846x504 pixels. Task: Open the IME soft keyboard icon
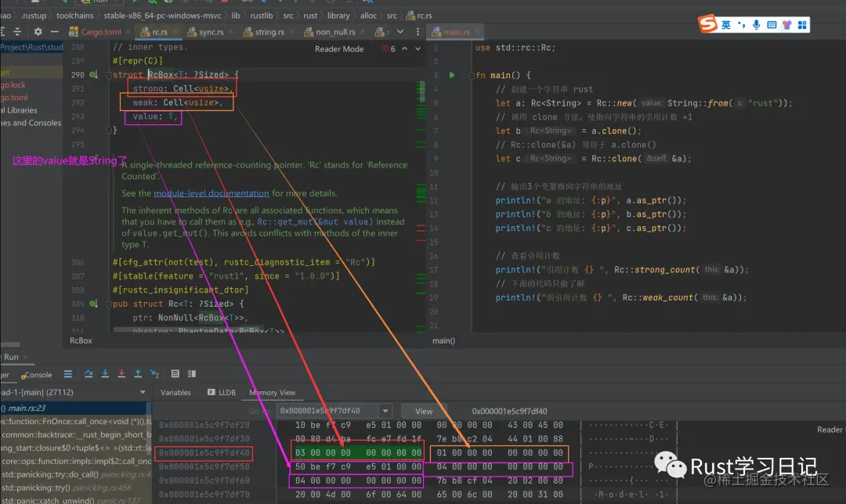tap(772, 25)
